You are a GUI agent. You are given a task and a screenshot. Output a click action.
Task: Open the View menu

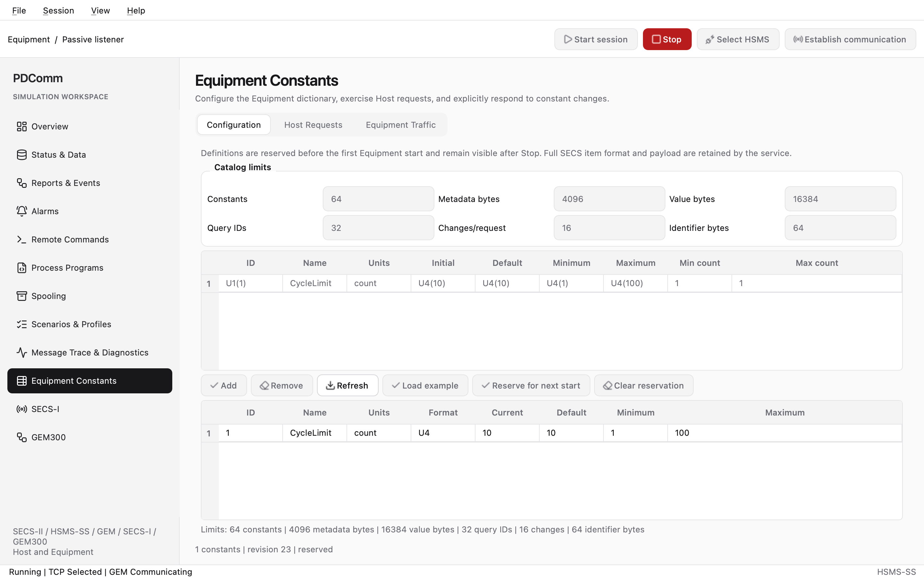tap(100, 10)
